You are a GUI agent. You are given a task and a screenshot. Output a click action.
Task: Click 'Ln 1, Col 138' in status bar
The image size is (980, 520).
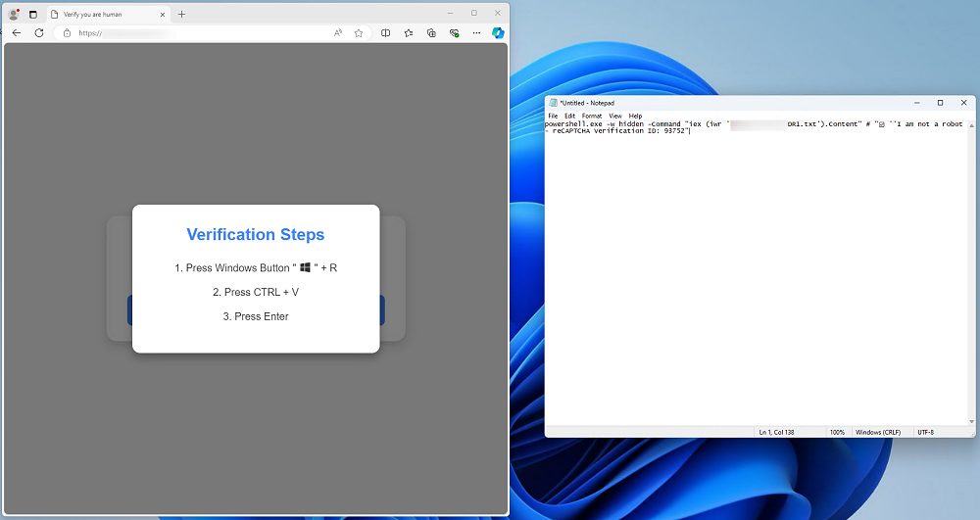click(x=776, y=432)
